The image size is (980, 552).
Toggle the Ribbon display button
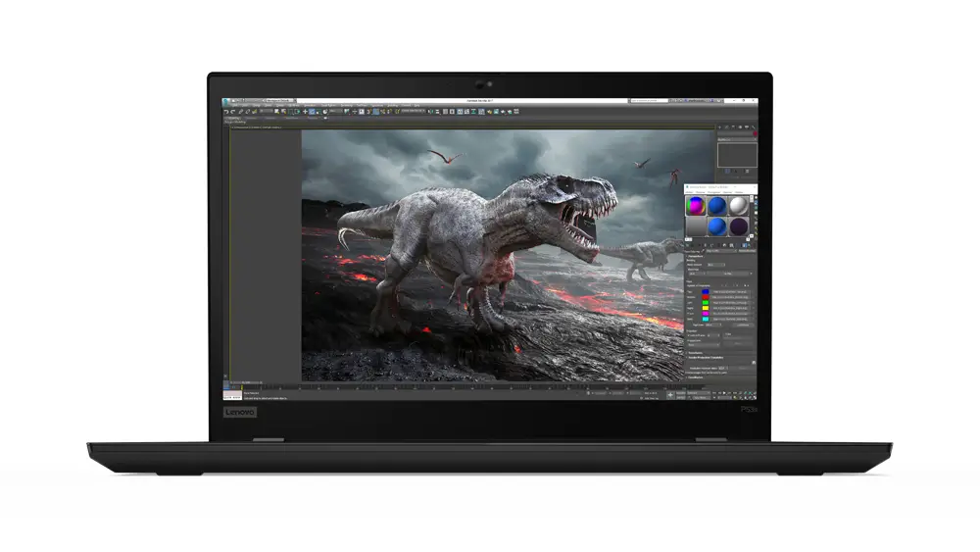[460, 111]
